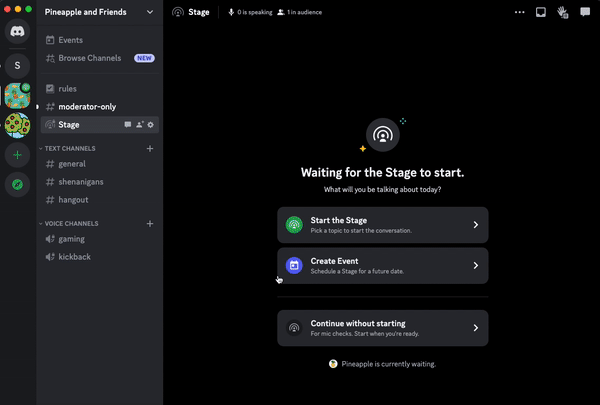This screenshot has width=600, height=405.
Task: Click 'What will you be talking about today?' text
Action: coord(383,189)
